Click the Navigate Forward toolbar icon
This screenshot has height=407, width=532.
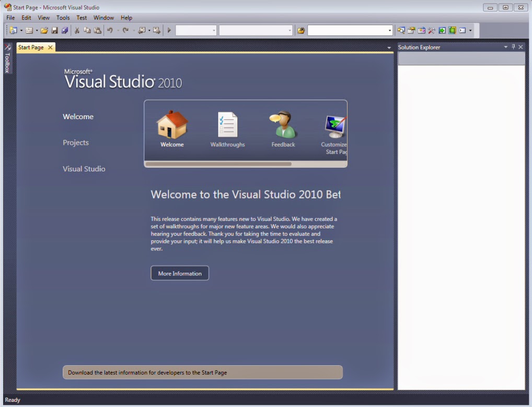coord(156,30)
